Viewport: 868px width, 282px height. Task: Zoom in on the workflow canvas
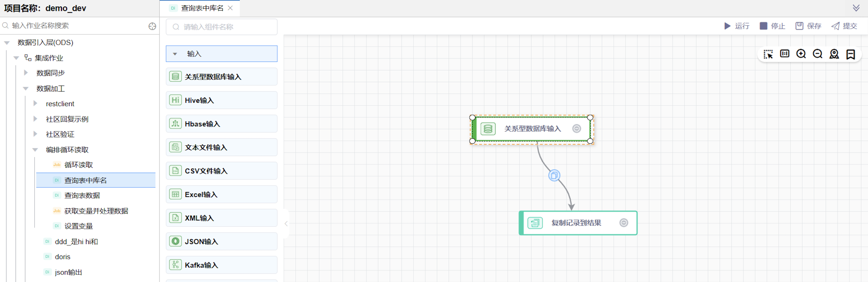(x=801, y=54)
